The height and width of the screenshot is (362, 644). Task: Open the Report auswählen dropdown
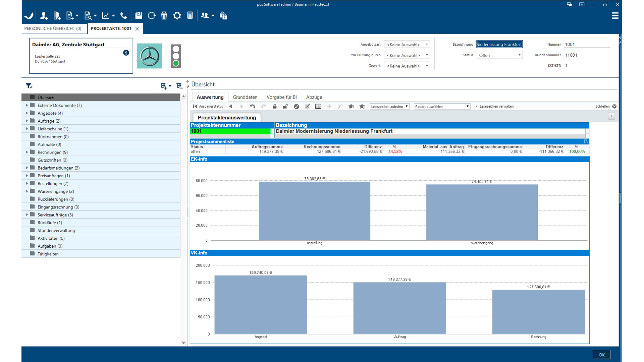[x=442, y=106]
